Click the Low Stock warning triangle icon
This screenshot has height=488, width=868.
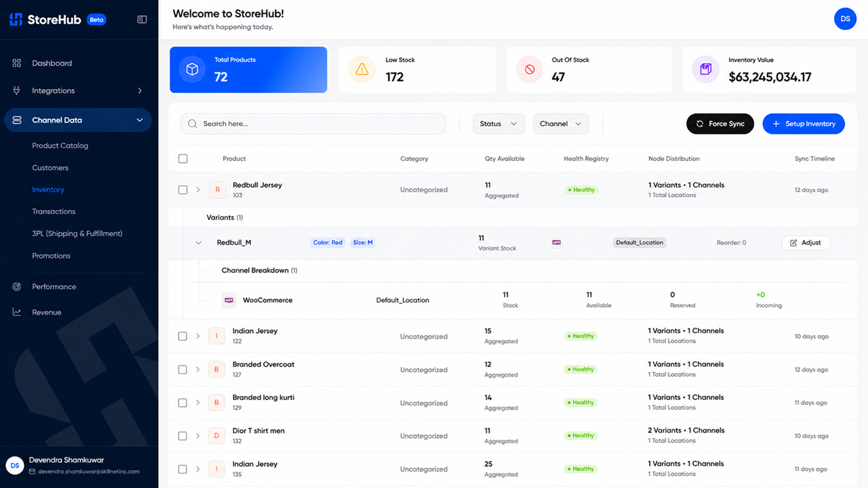click(x=362, y=69)
